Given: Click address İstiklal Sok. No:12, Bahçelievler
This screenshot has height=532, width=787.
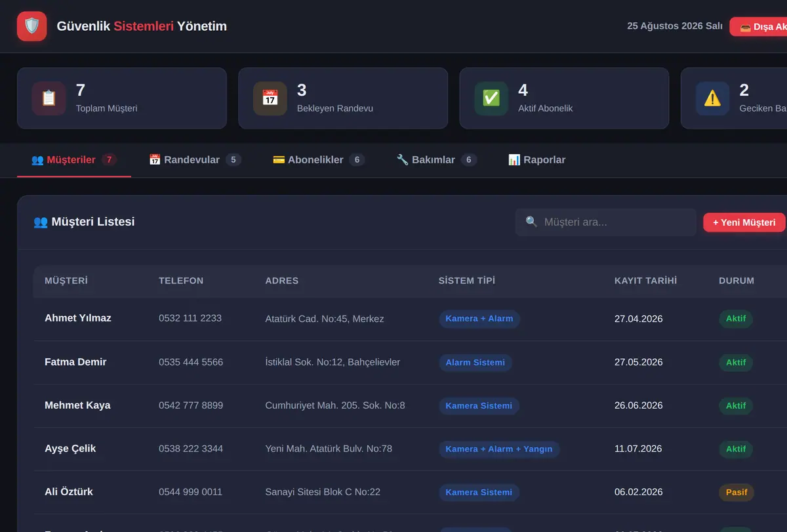Looking at the screenshot, I should point(333,362).
